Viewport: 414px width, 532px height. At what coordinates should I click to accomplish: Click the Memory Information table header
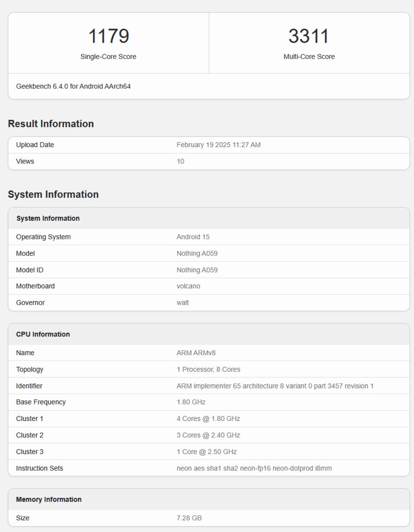point(49,499)
